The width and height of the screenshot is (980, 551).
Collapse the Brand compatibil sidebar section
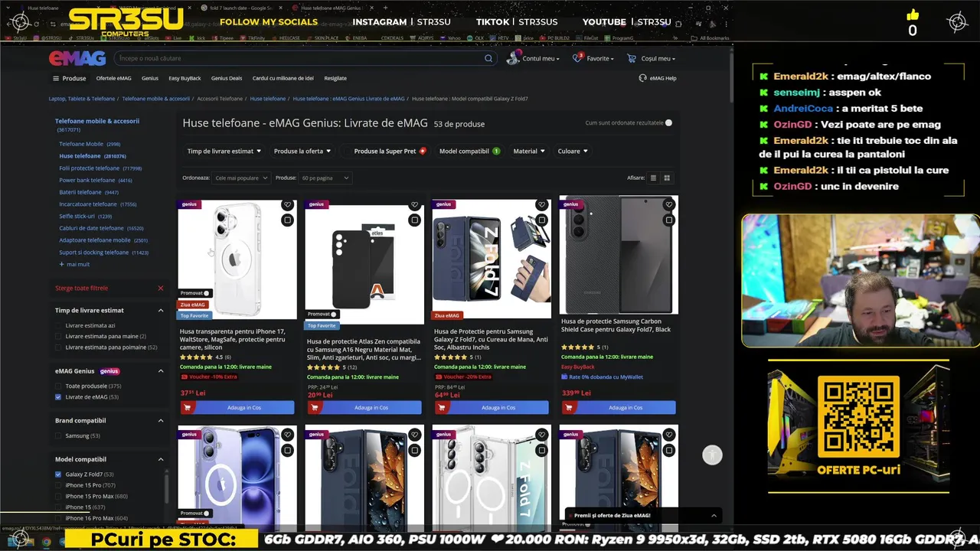pyautogui.click(x=161, y=420)
